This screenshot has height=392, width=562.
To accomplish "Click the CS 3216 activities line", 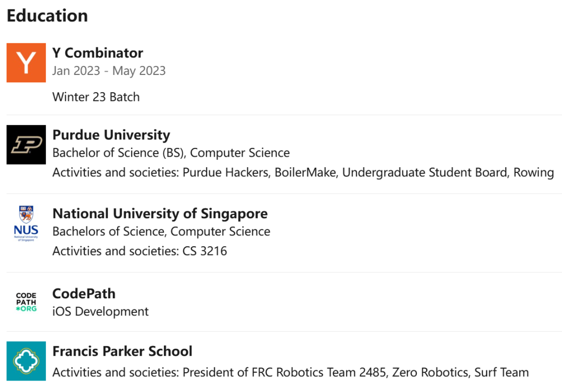I will point(140,251).
